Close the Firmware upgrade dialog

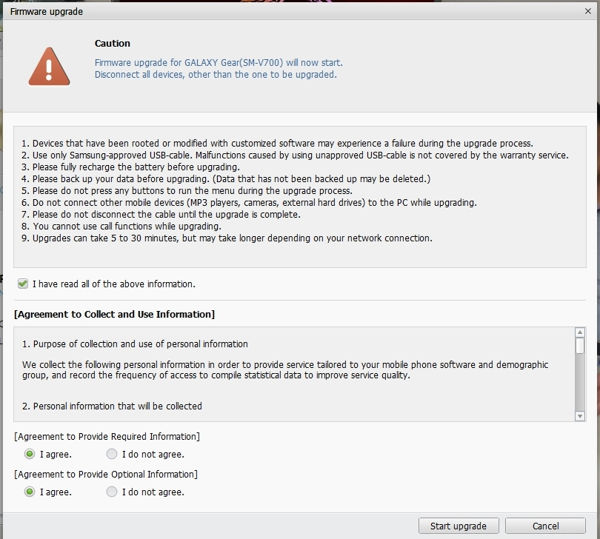coord(587,11)
